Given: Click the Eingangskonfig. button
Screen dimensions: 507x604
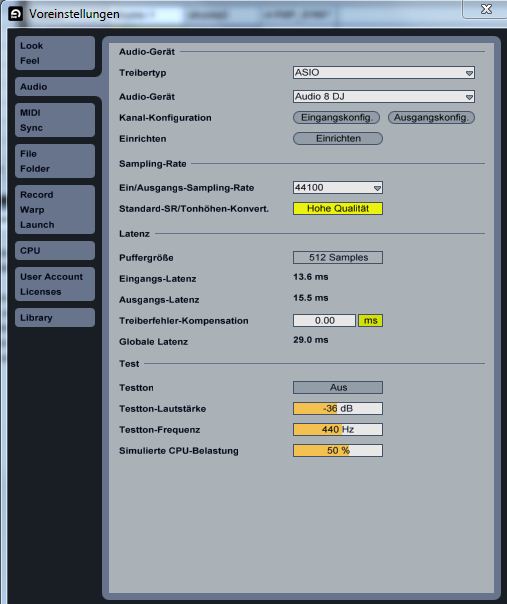Looking at the screenshot, I should 337,117.
